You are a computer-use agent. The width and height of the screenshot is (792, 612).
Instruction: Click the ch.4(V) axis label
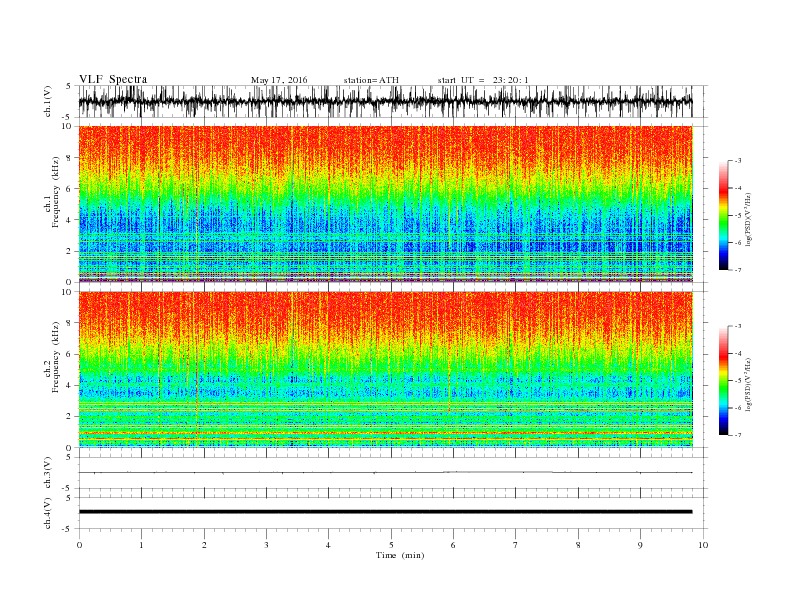click(x=47, y=513)
